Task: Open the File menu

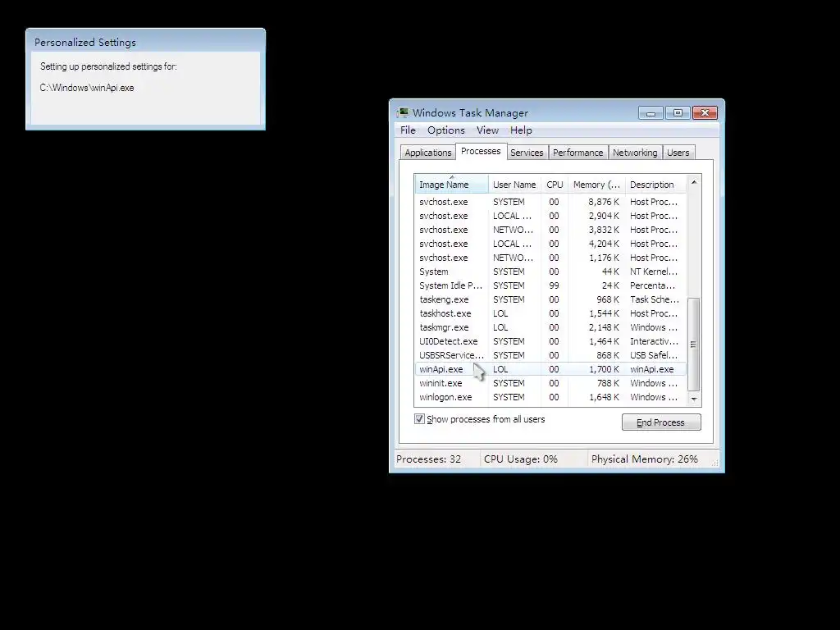Action: 408,130
